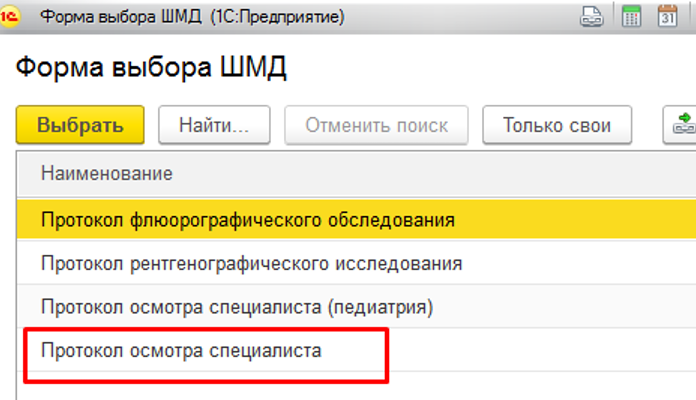
Task: Click blank area right of the yellow selected row
Action: [x=580, y=219]
